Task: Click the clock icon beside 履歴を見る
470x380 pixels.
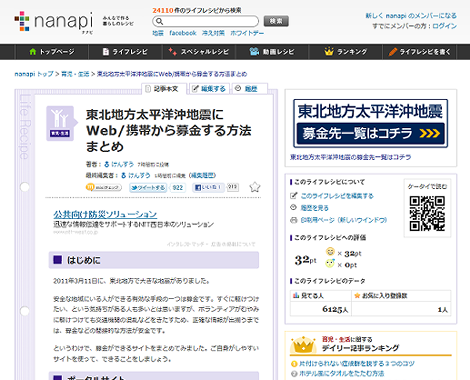Action: pyautogui.click(x=293, y=207)
